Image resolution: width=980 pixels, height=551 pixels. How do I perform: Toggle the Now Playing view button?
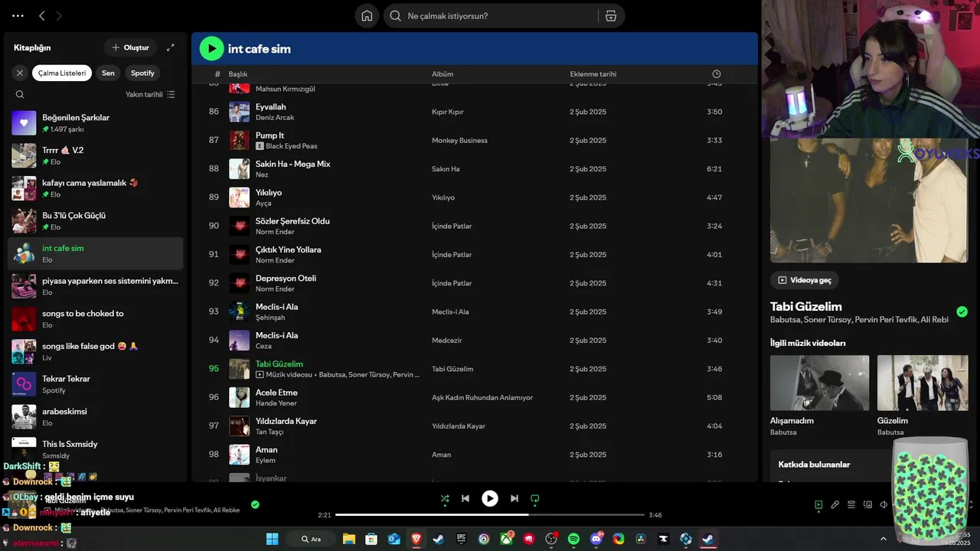click(818, 504)
